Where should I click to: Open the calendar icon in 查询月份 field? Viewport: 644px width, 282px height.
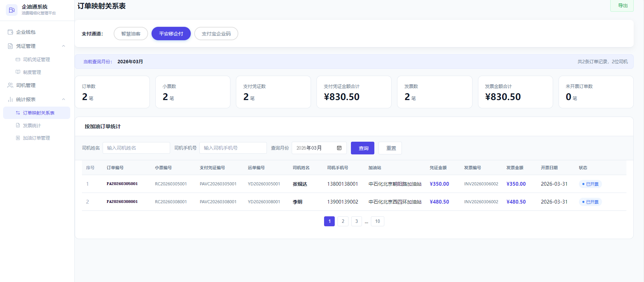pyautogui.click(x=339, y=148)
